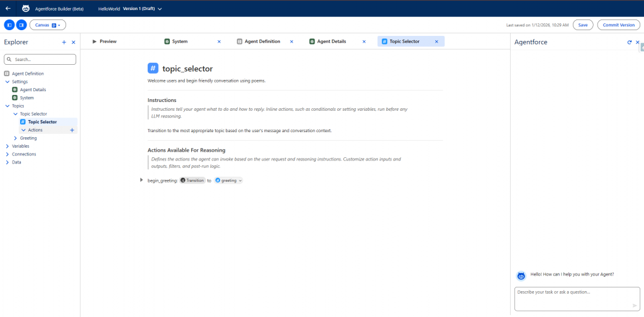Select Agent Definition in Explorer tree
Screen dimensions: 644x317
coord(28,74)
